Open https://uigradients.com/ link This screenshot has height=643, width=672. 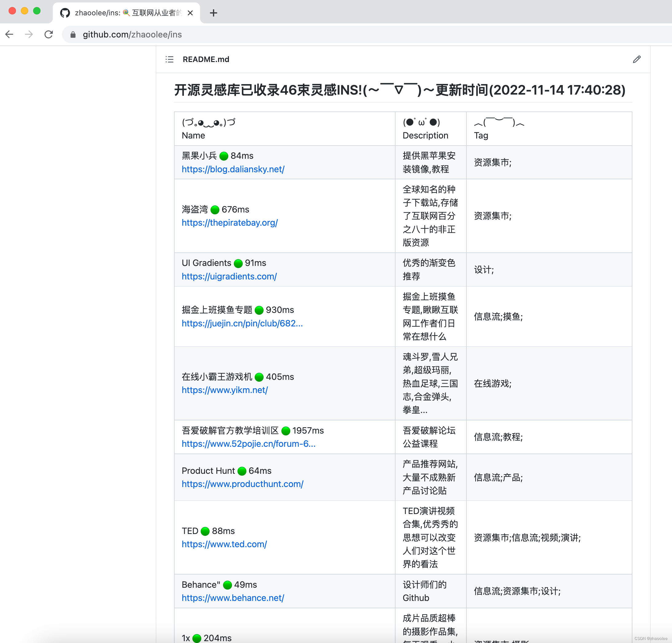click(229, 277)
